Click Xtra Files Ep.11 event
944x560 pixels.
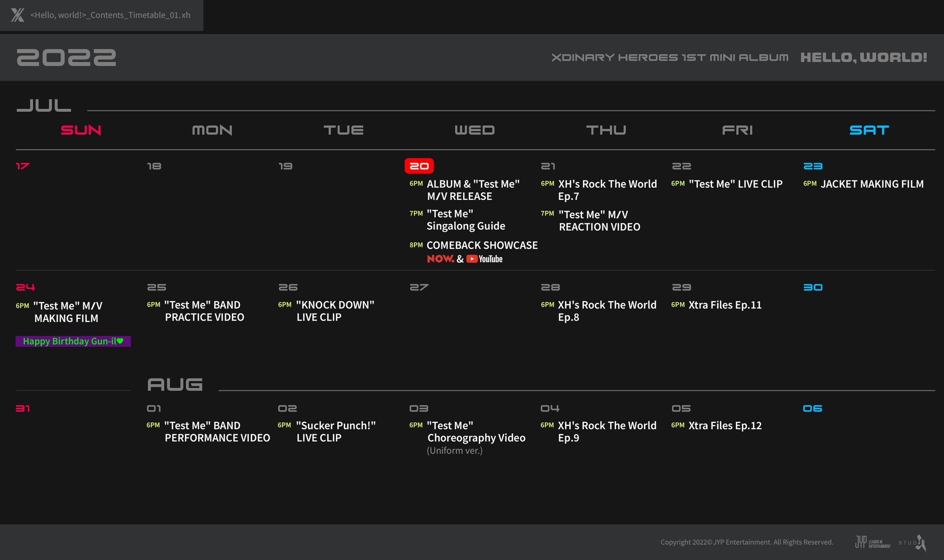click(x=725, y=305)
